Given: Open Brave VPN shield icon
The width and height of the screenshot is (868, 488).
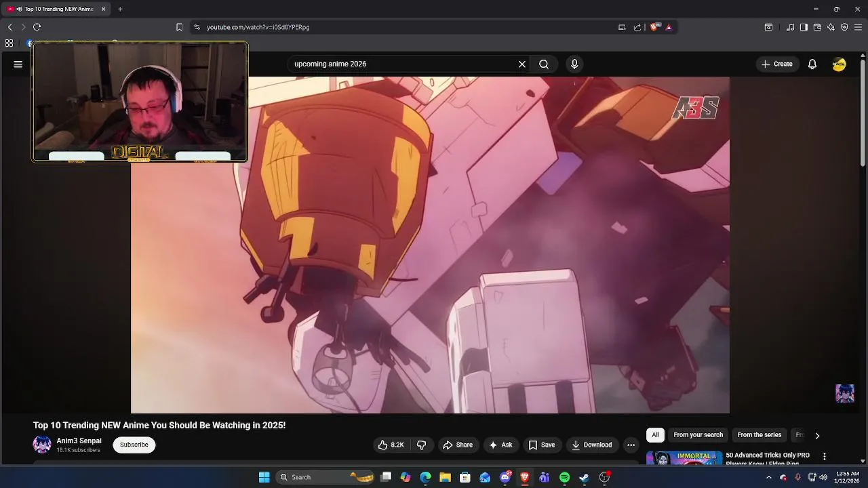Looking at the screenshot, I should (844, 27).
